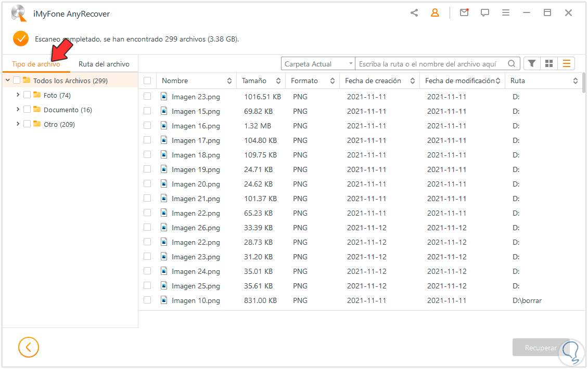Click the orange back arrow button
Image resolution: width=588 pixels, height=369 pixels.
(29, 347)
